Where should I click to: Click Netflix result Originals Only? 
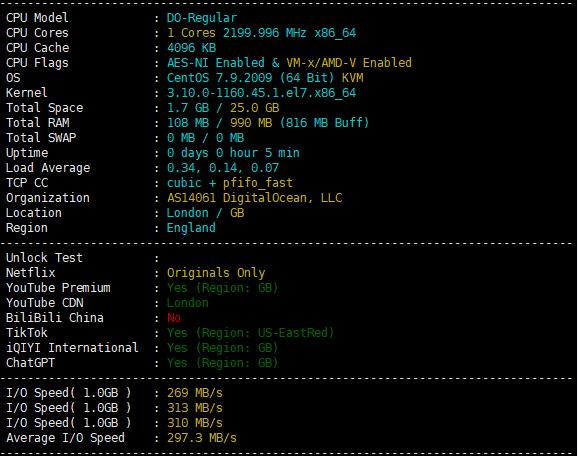pyautogui.click(x=216, y=273)
